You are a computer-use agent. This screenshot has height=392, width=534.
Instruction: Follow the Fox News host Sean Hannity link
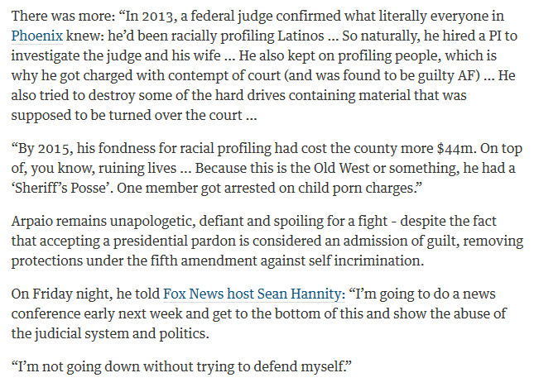pyautogui.click(x=253, y=294)
